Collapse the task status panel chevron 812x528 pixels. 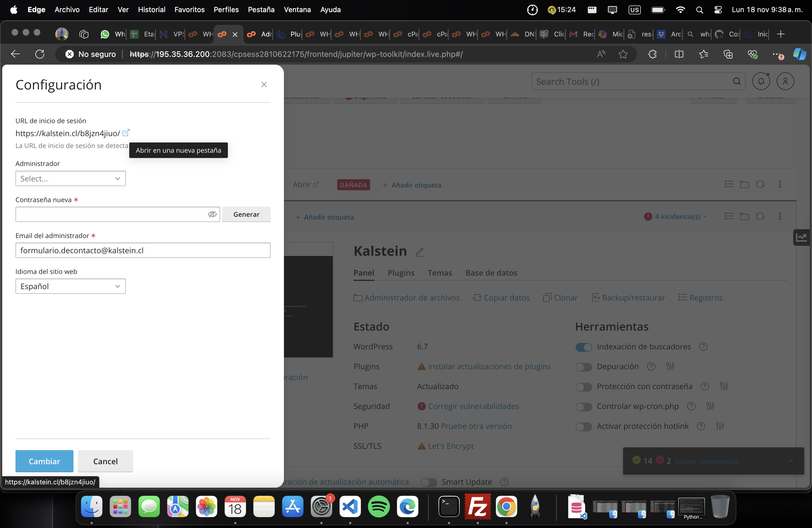tap(791, 461)
